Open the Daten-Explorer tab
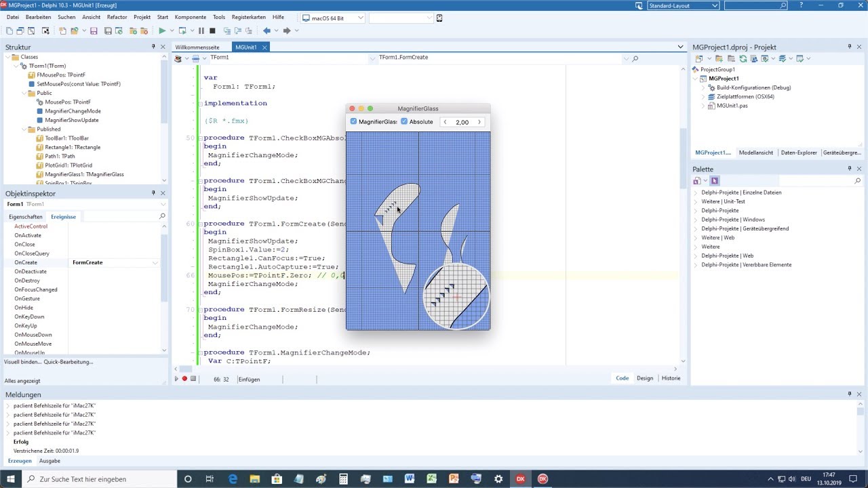The height and width of the screenshot is (488, 868). (799, 152)
